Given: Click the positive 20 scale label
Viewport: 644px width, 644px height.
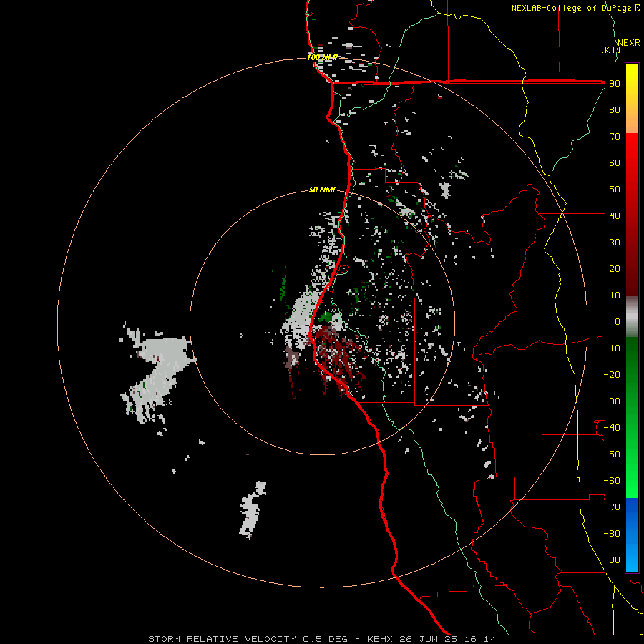Looking at the screenshot, I should coord(615,268).
